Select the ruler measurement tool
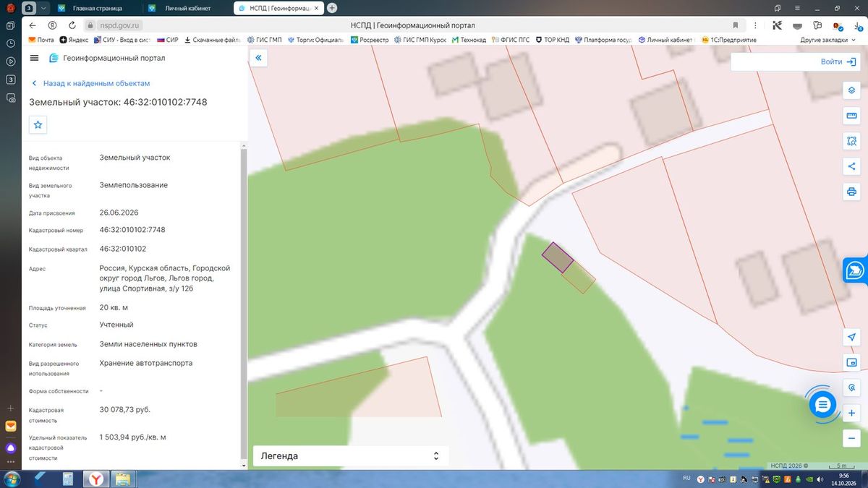Screen dimensions: 868x488 [851, 116]
